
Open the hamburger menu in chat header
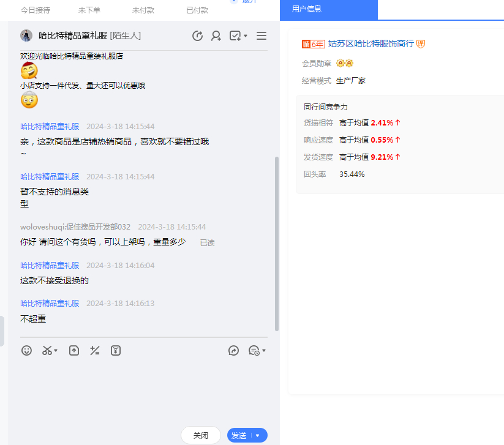[x=261, y=36]
